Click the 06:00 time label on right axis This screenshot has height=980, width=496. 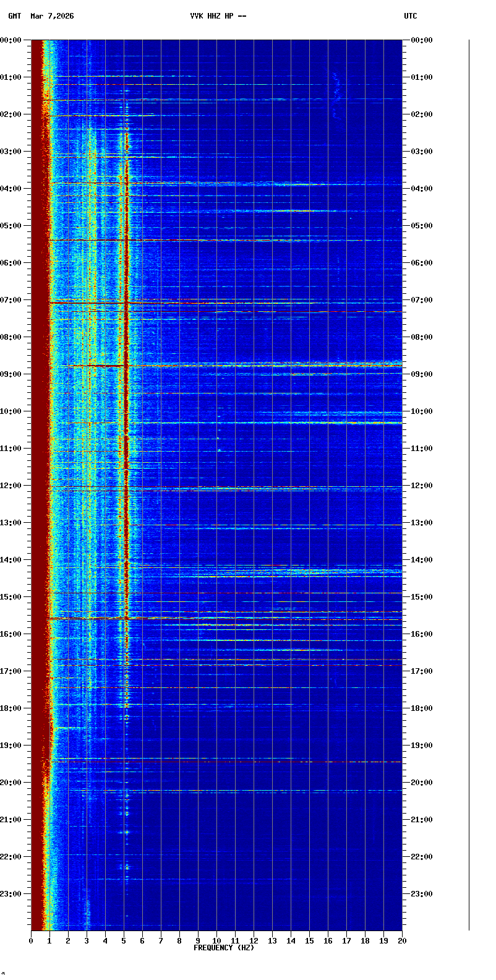421,263
